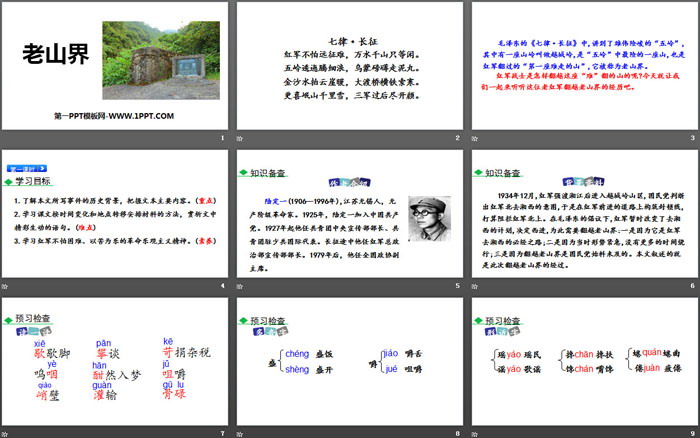Click the pencil icon next to 知识备查 on slide 6
This screenshot has width=700, height=438.
click(x=475, y=171)
